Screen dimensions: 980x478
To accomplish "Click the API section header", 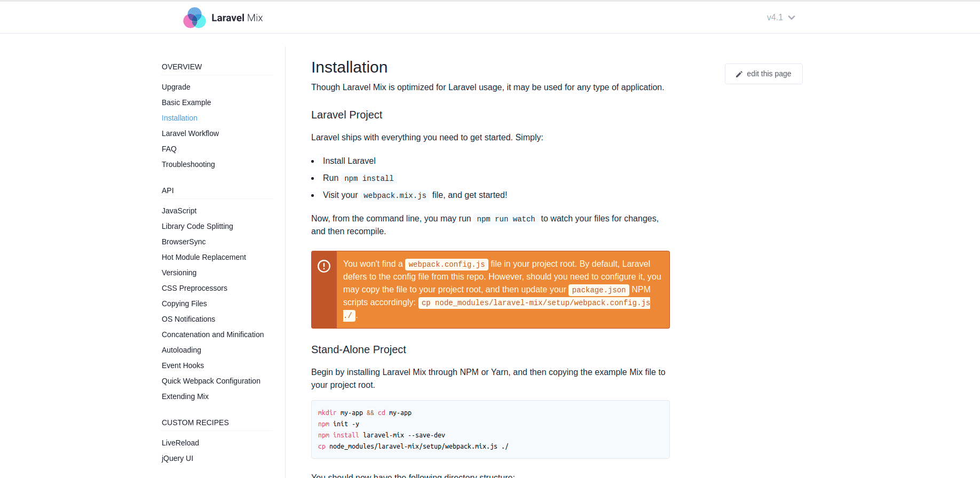I will tap(168, 190).
